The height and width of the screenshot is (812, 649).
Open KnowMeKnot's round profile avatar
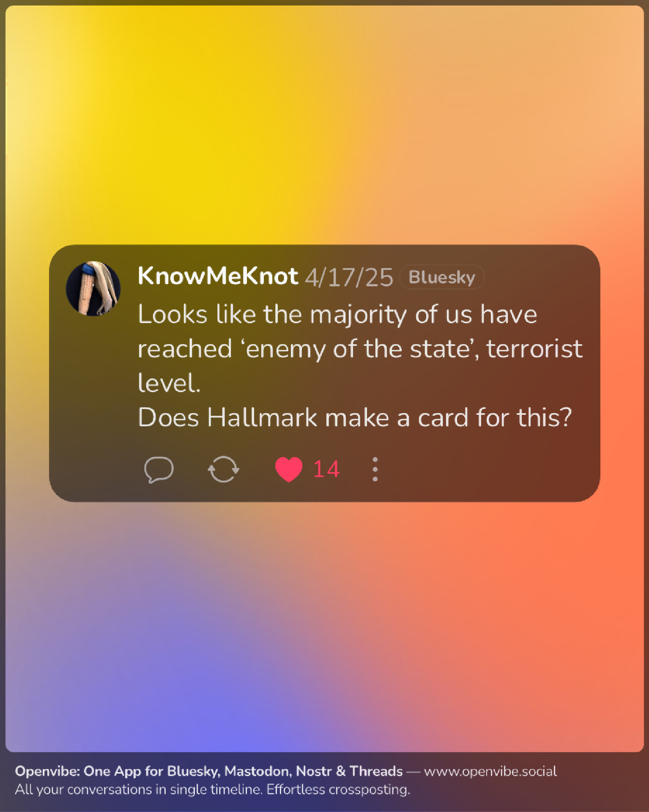(x=93, y=288)
